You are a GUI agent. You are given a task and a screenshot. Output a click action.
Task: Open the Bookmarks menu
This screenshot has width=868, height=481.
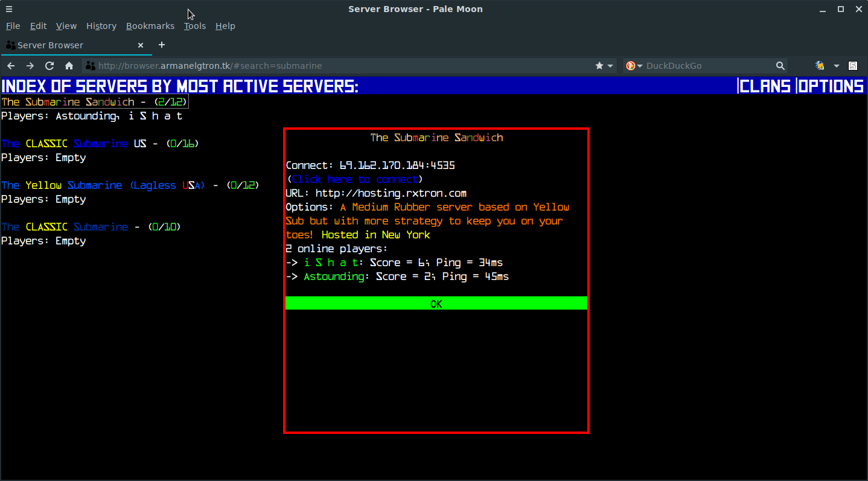point(150,26)
